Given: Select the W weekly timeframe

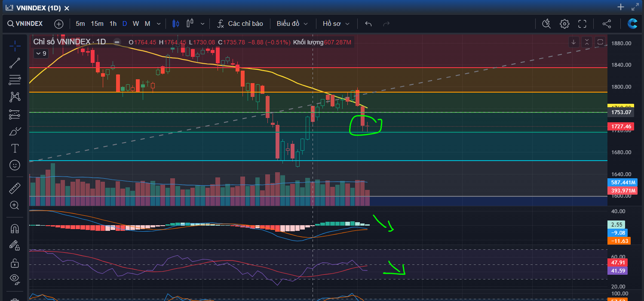Looking at the screenshot, I should [136, 24].
